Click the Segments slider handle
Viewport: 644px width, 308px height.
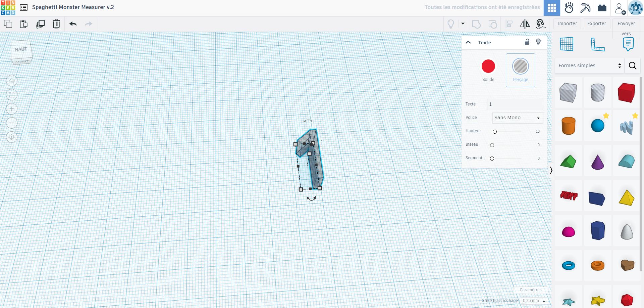[x=492, y=159]
